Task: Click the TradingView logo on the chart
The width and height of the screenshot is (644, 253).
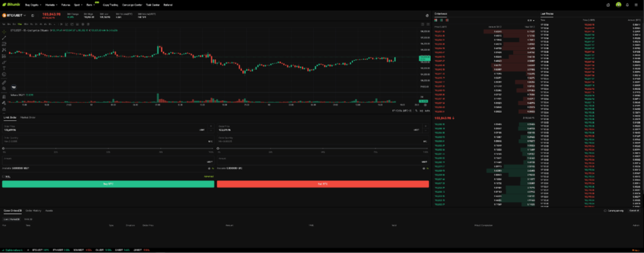Action: (14, 87)
